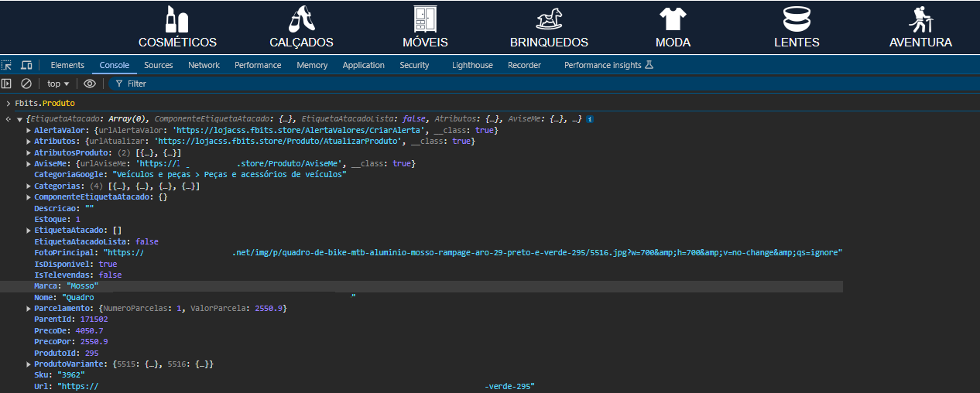This screenshot has height=393, width=980.
Task: Click the Performance insights flask icon
Action: point(649,65)
